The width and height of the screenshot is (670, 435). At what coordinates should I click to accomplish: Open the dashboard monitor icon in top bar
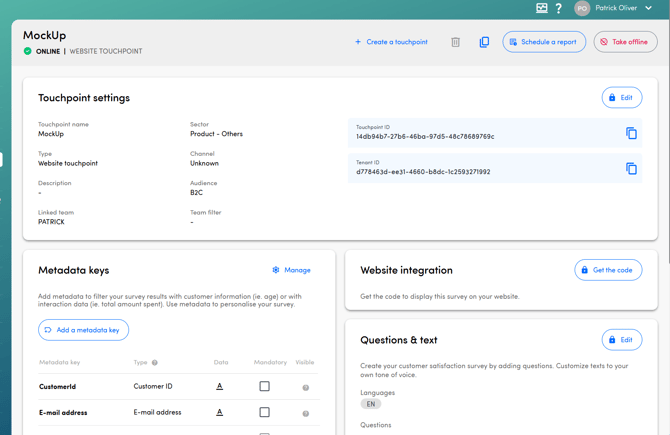(x=541, y=8)
